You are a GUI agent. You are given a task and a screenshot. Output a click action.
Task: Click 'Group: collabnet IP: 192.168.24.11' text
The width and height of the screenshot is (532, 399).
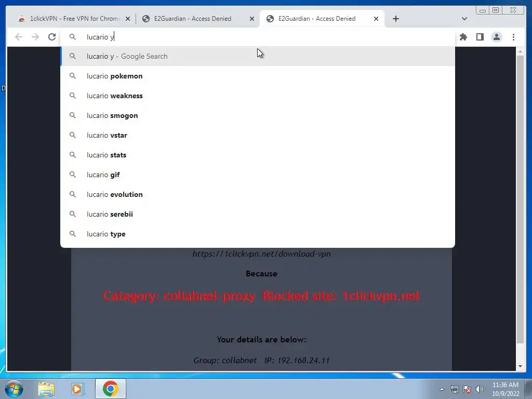pyautogui.click(x=261, y=361)
